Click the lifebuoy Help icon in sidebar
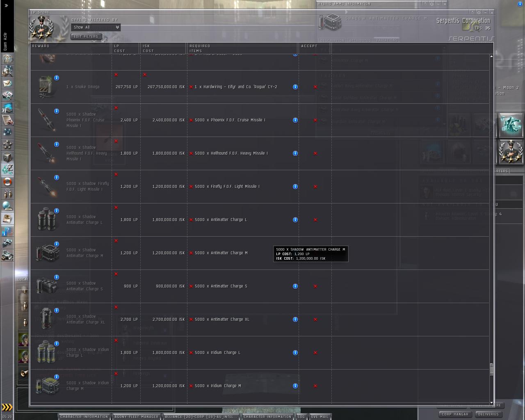525x420 pixels. [x=7, y=182]
